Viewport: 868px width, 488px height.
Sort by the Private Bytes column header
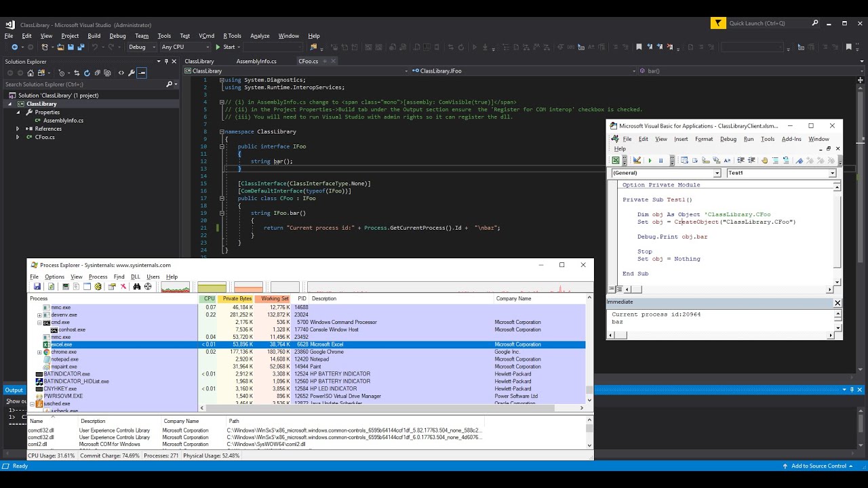pyautogui.click(x=236, y=299)
